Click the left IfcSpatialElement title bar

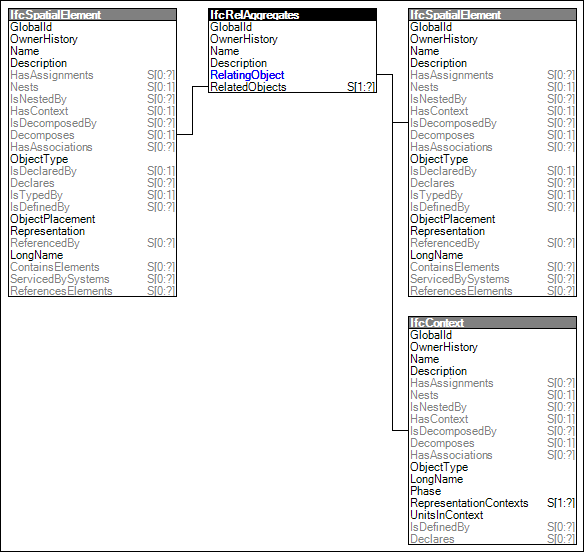[x=92, y=15]
